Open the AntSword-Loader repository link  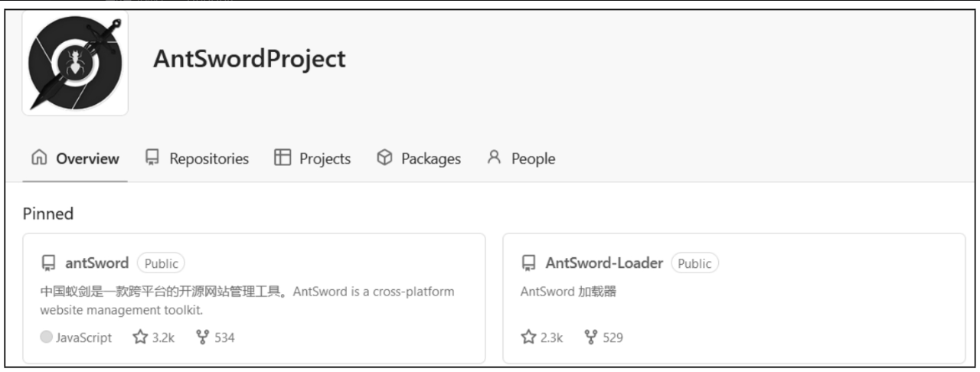(603, 263)
